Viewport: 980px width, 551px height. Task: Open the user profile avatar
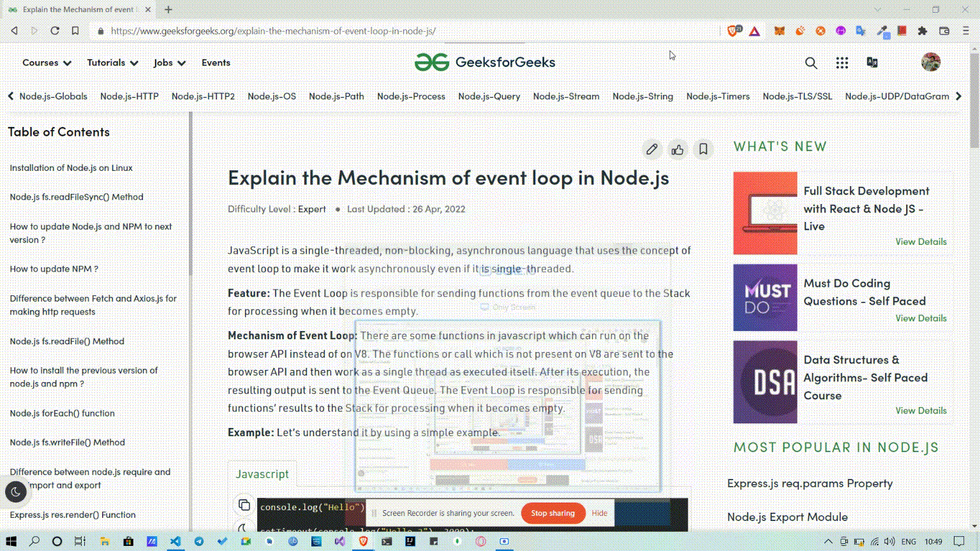(x=931, y=62)
